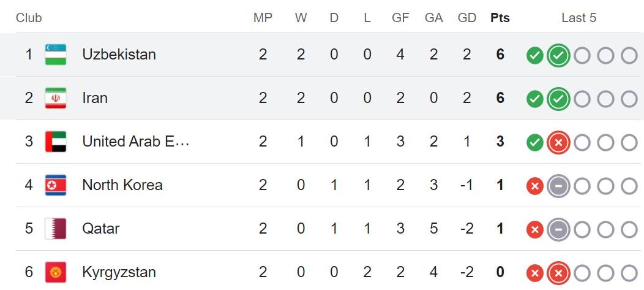This screenshot has height=290, width=644.
Task: Open the Uzbekistan team link
Action: [x=119, y=55]
